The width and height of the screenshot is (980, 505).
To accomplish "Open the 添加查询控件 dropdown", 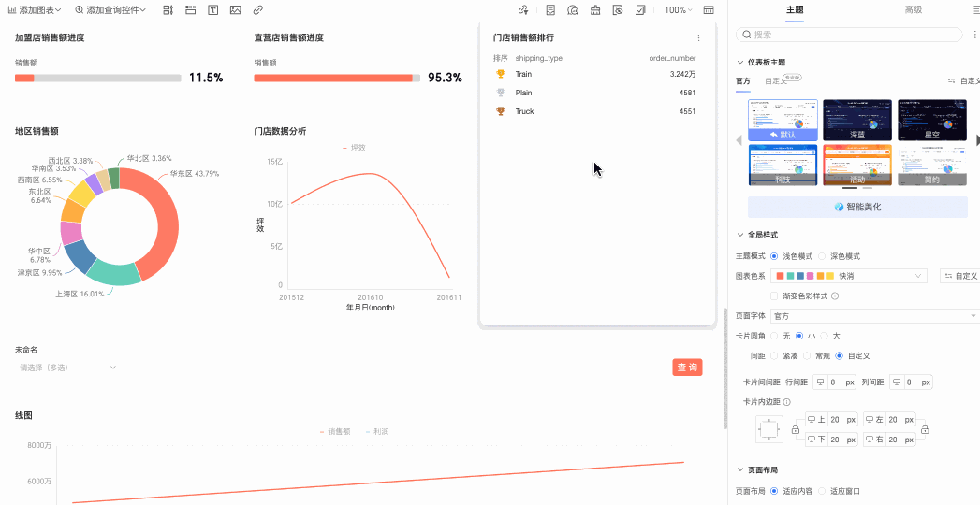I will [110, 10].
